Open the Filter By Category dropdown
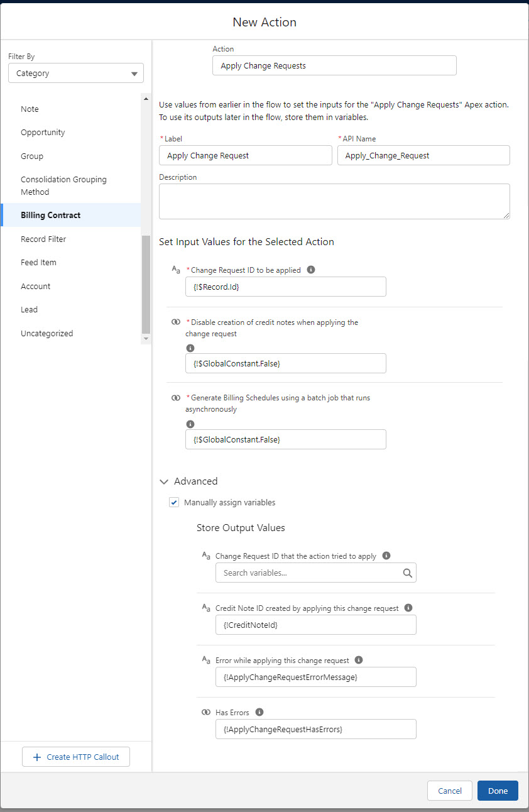The width and height of the screenshot is (529, 812). [x=76, y=74]
